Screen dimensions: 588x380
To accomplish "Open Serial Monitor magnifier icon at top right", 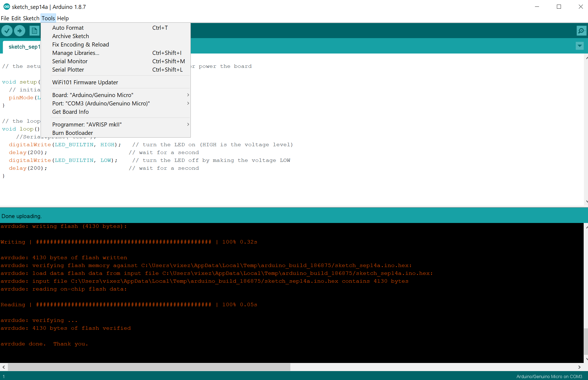I will click(581, 31).
